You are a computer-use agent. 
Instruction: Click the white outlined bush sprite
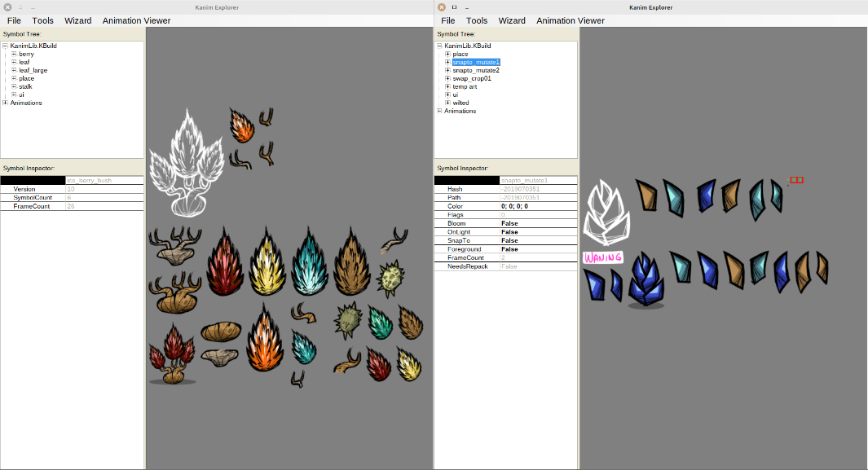pos(186,162)
